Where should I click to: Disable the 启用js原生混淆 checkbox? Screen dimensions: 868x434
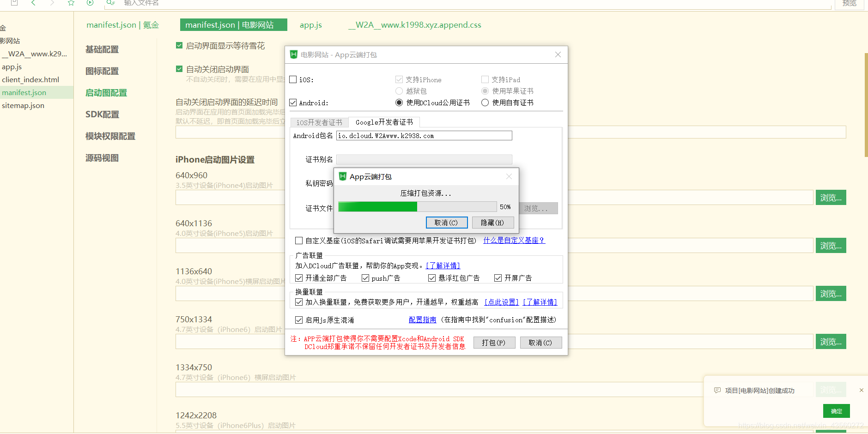(299, 319)
